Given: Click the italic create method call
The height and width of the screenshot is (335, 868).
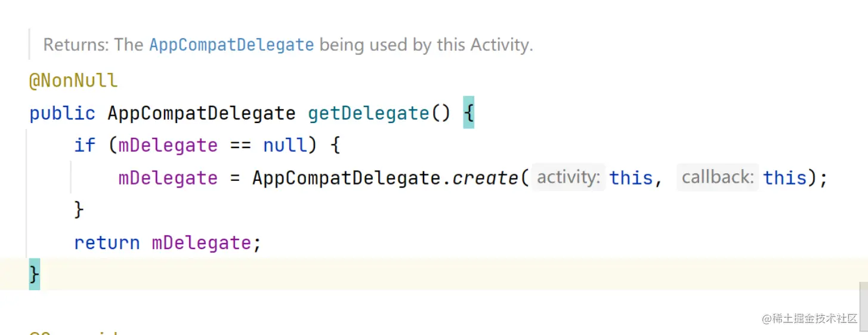Looking at the screenshot, I should (x=485, y=178).
